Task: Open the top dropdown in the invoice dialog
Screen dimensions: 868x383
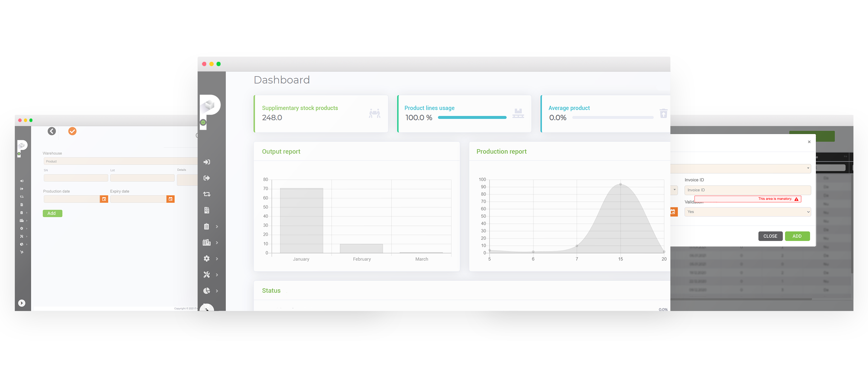Action: point(741,169)
